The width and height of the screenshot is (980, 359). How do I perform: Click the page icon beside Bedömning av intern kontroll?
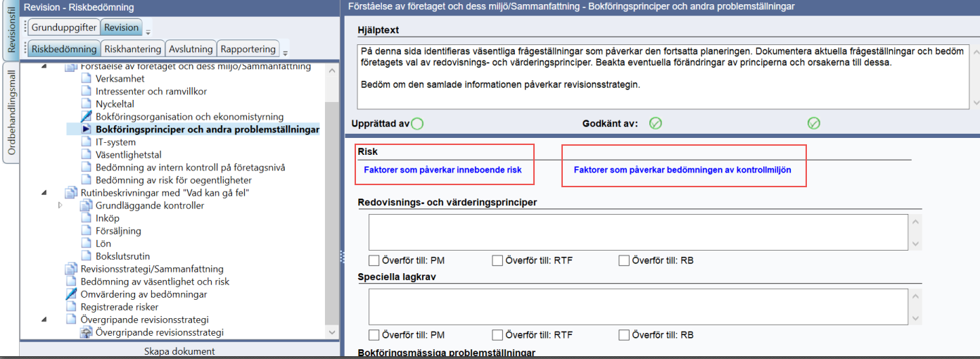point(87,168)
